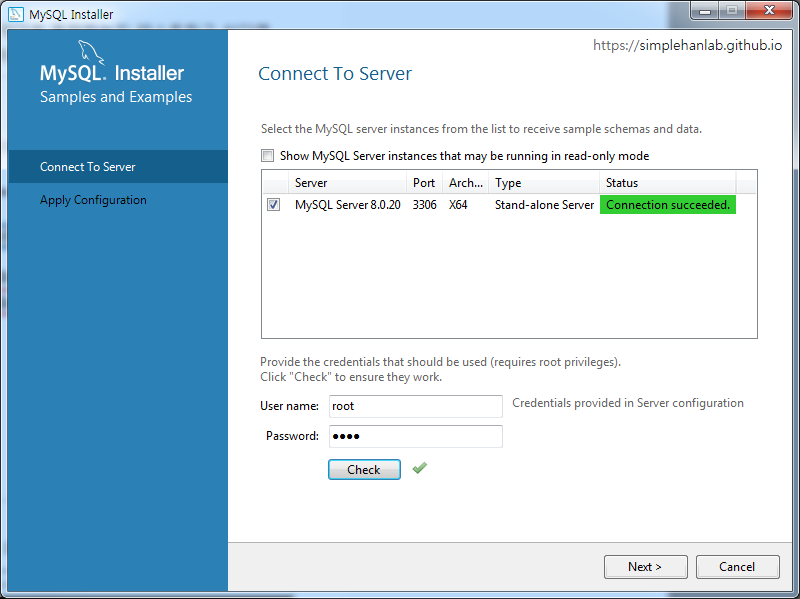Image resolution: width=800 pixels, height=599 pixels.
Task: Focus the Password field
Action: click(x=416, y=436)
